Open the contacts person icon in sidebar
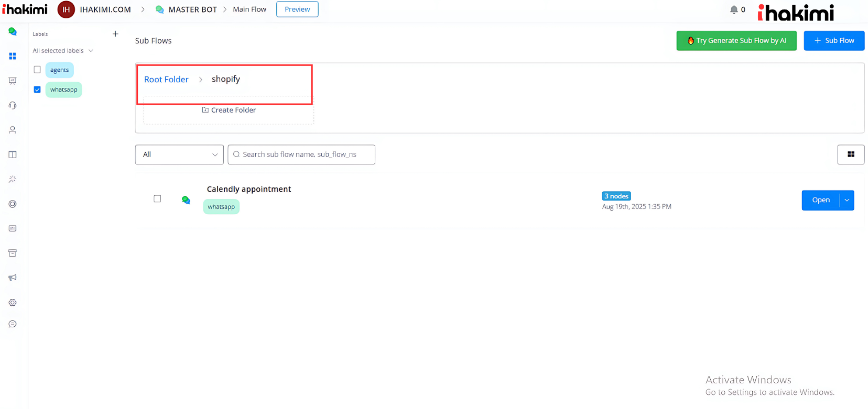Viewport: 868px width, 409px height. click(x=13, y=130)
